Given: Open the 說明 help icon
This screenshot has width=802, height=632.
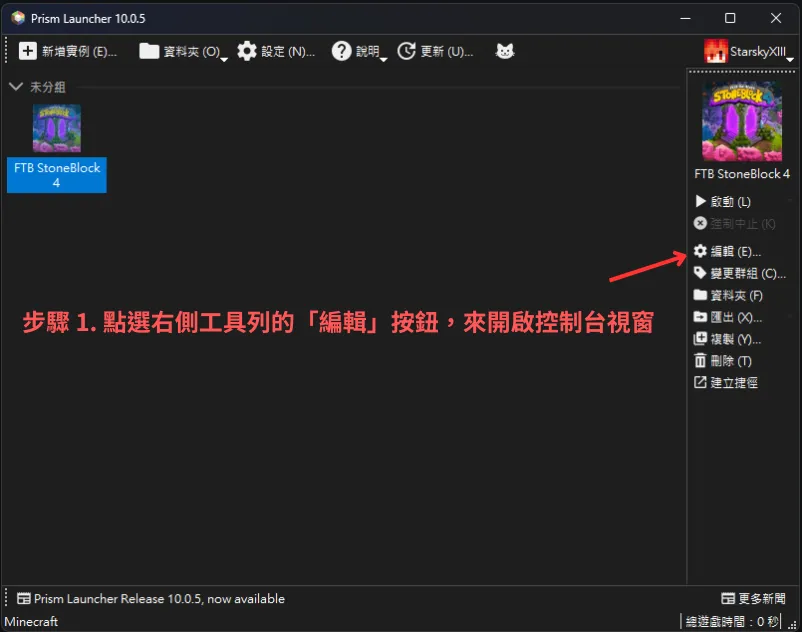Looking at the screenshot, I should (344, 51).
